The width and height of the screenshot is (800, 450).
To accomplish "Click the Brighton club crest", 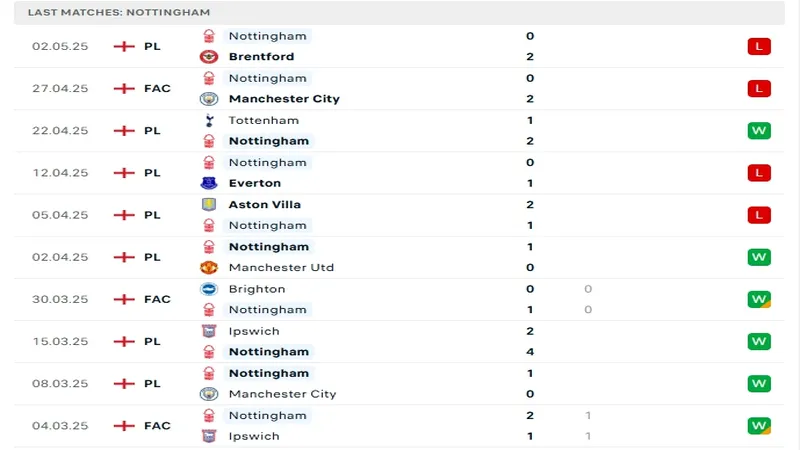I will (209, 289).
